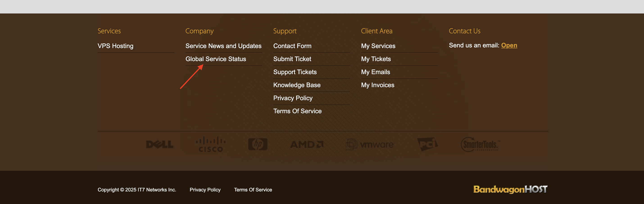Click the PCI logo
This screenshot has width=644, height=204.
coord(427,144)
